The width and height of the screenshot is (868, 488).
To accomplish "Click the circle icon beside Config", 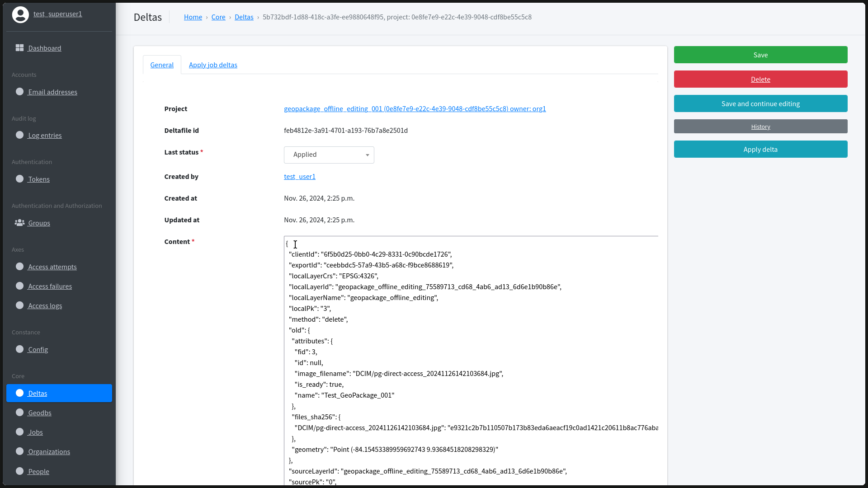I will (x=19, y=349).
